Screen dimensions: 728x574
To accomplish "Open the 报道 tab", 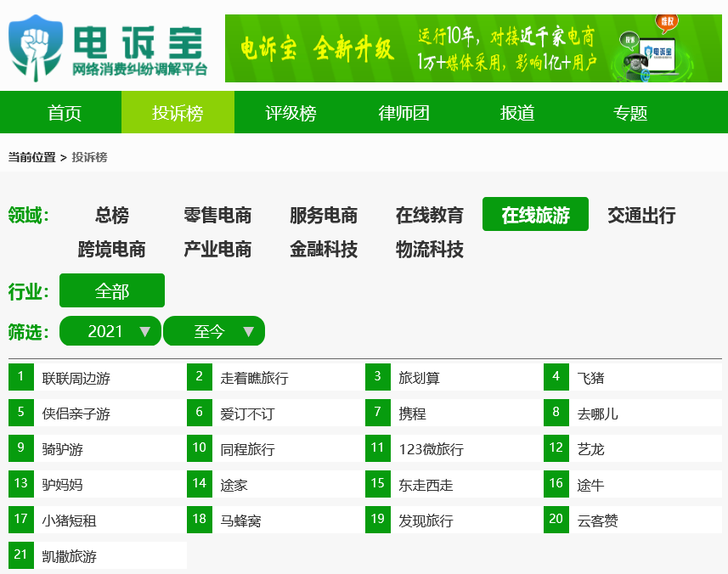I will tap(516, 113).
